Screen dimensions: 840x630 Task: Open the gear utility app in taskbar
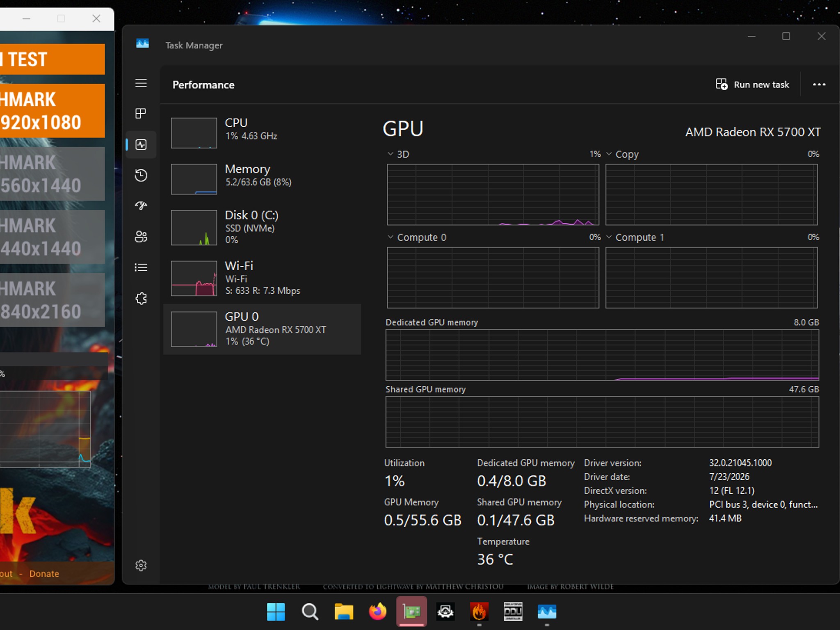(445, 612)
